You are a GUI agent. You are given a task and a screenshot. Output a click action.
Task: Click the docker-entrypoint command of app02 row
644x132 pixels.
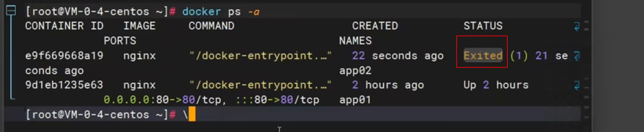[260, 55]
